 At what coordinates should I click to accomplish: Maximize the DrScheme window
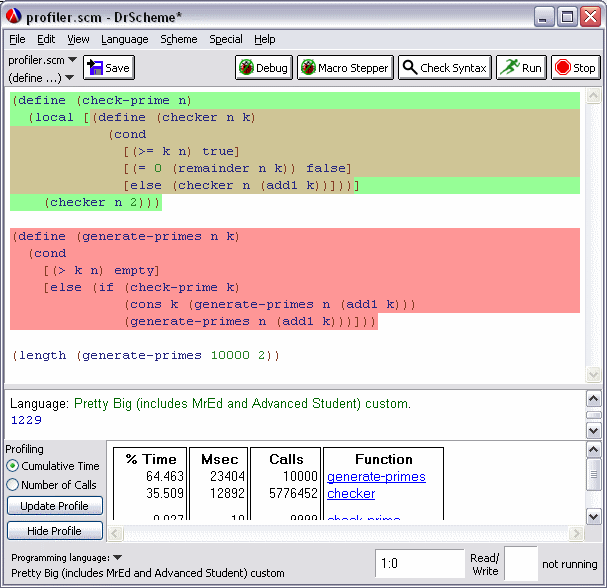(567, 17)
